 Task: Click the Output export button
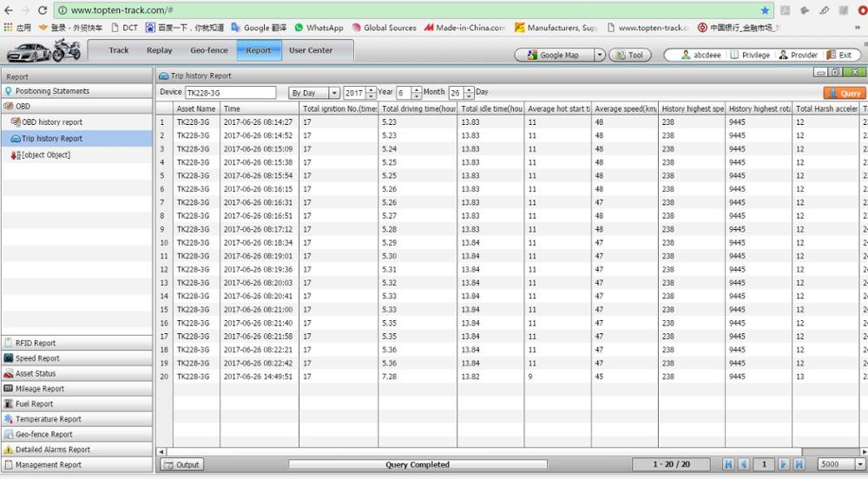(x=182, y=464)
